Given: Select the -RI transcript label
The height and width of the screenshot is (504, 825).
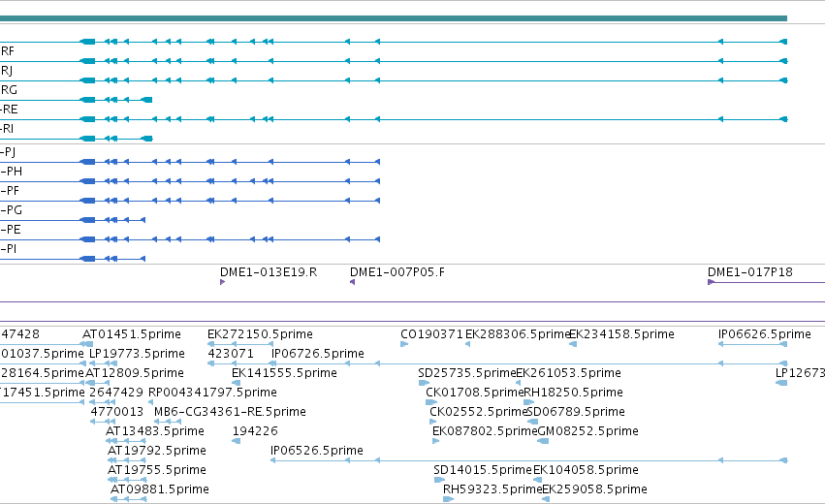Looking at the screenshot, I should click(x=7, y=129).
